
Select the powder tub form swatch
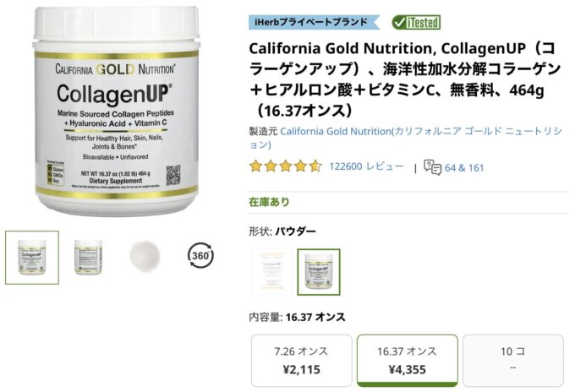coord(319,272)
